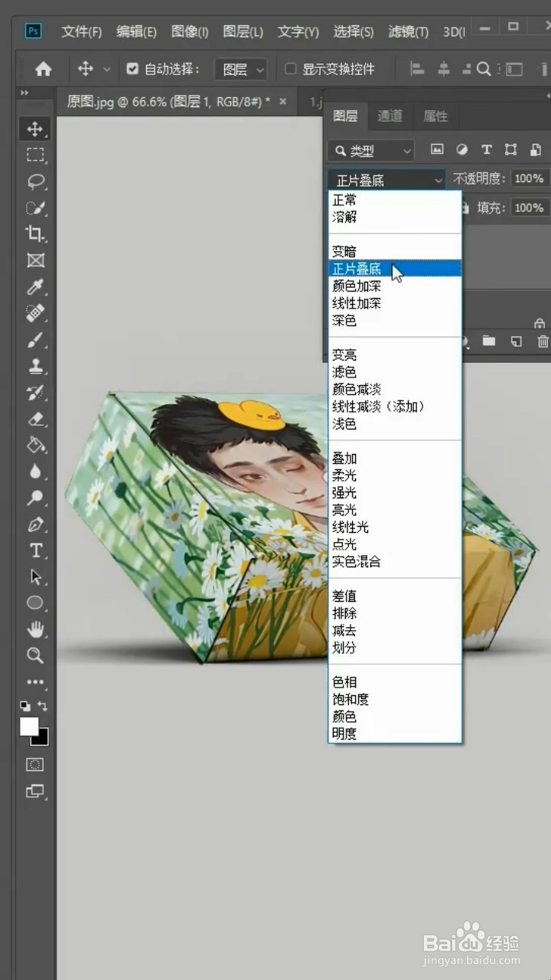Filter layers by smart objects icon
551x980 pixels.
point(536,149)
